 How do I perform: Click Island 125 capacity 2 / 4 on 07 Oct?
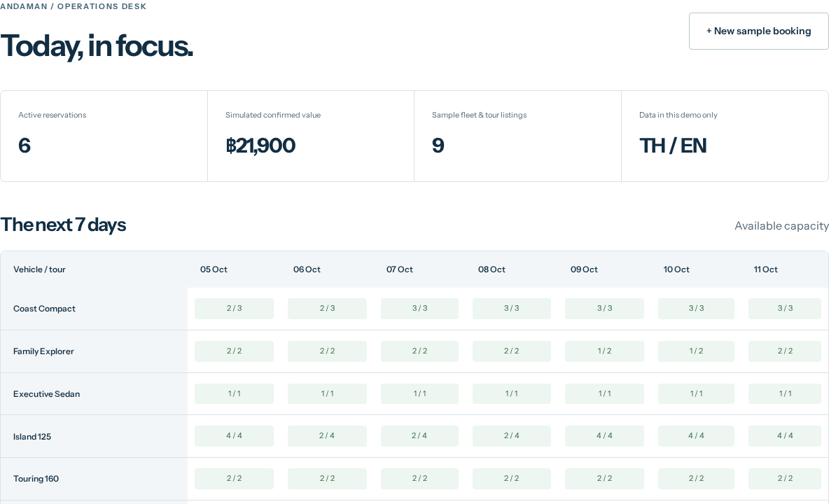420,436
